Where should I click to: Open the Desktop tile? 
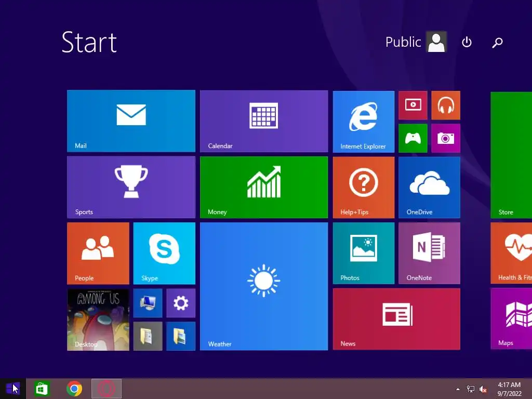click(98, 320)
